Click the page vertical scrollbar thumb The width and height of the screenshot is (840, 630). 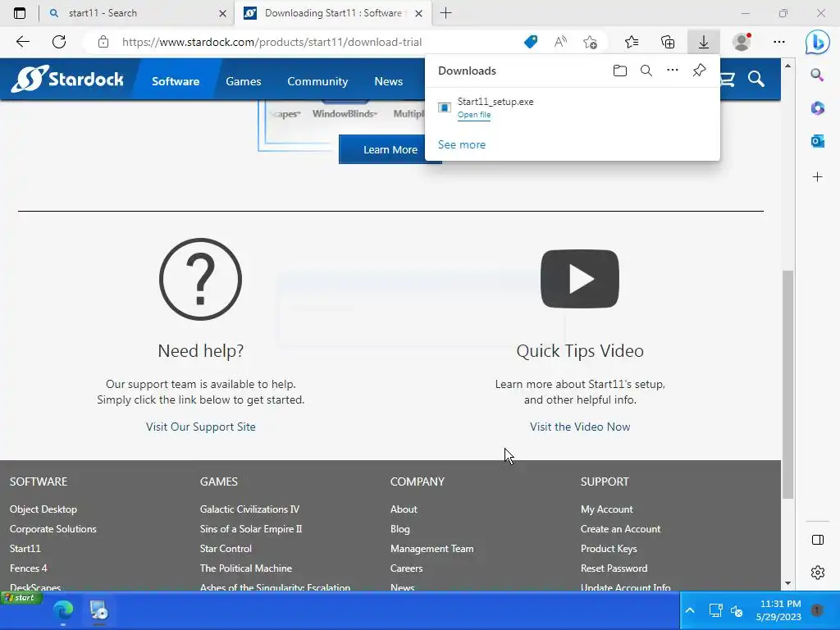pos(787,385)
